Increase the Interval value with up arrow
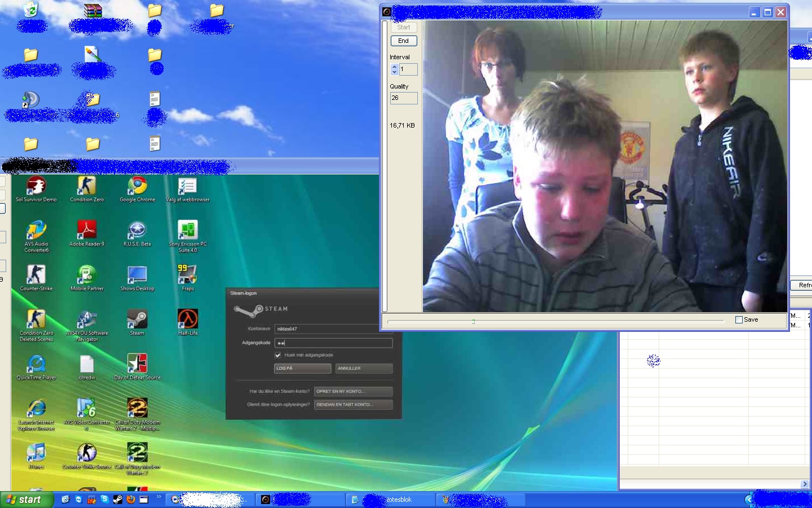This screenshot has height=508, width=812. tap(395, 67)
